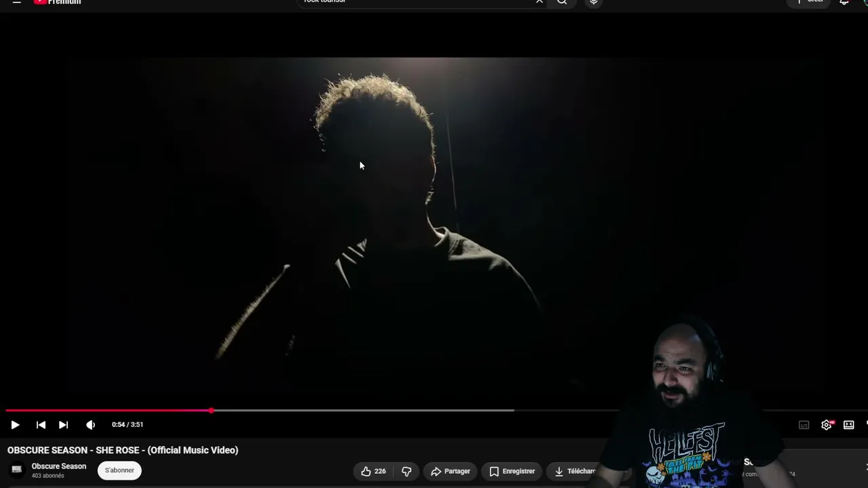This screenshot has height=488, width=868.
Task: Click the 0:54 / 3:51 time display
Action: pos(127,425)
